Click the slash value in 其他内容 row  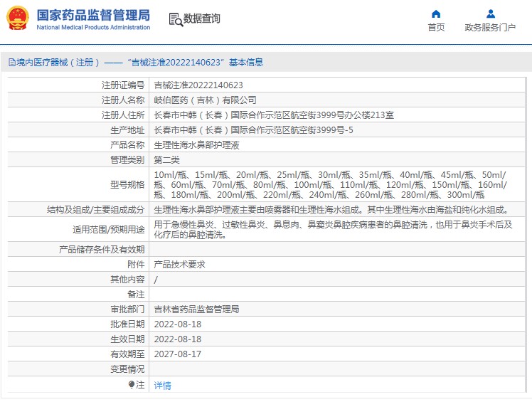click(x=156, y=280)
